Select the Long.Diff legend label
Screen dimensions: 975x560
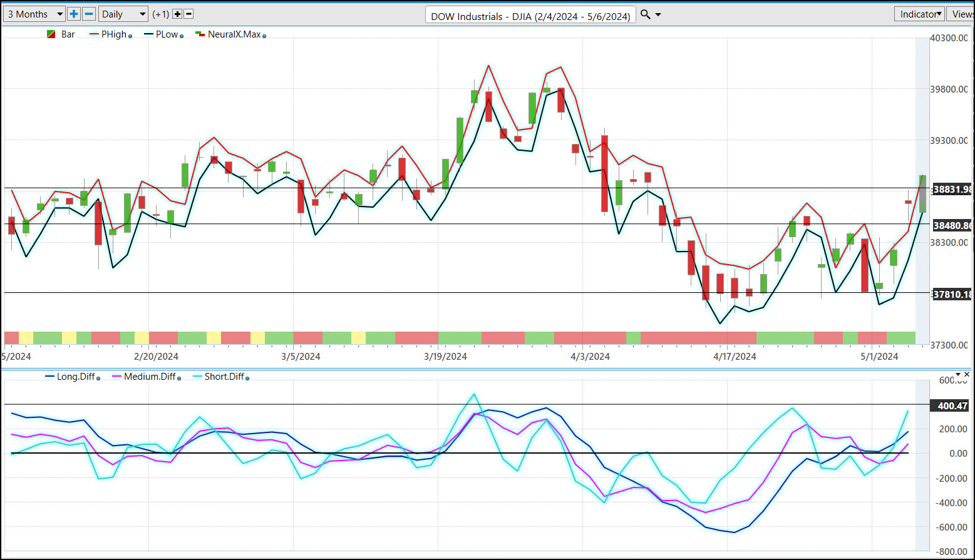(x=76, y=377)
